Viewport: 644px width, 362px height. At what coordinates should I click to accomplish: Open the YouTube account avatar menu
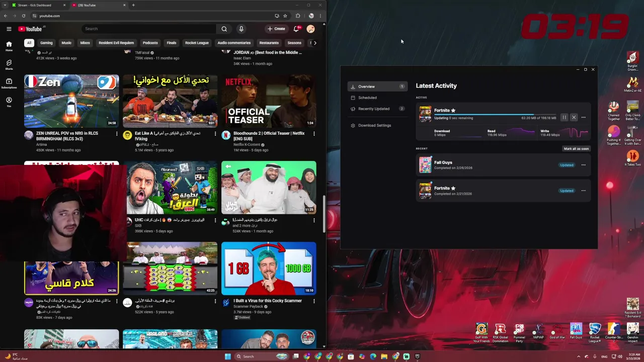pyautogui.click(x=310, y=29)
